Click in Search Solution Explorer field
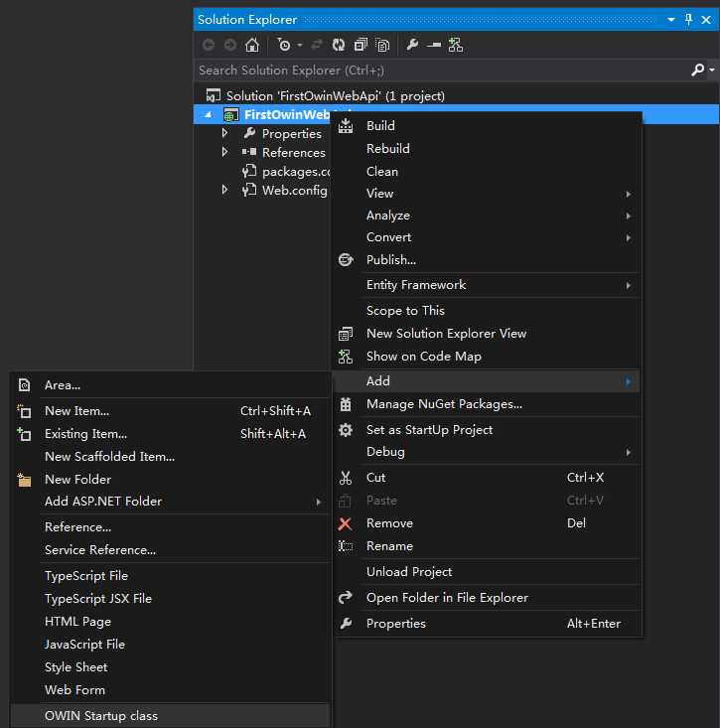Image resolution: width=720 pixels, height=728 pixels. point(441,71)
